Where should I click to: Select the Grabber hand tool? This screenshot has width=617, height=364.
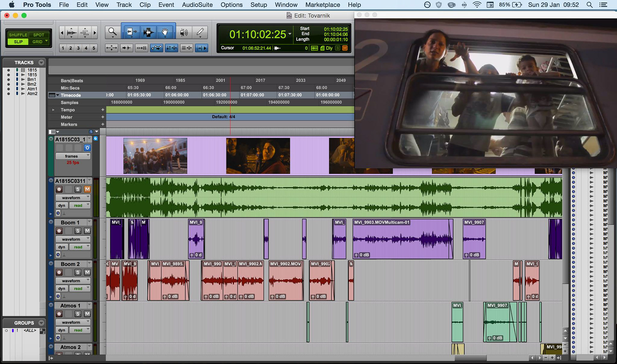(x=165, y=32)
